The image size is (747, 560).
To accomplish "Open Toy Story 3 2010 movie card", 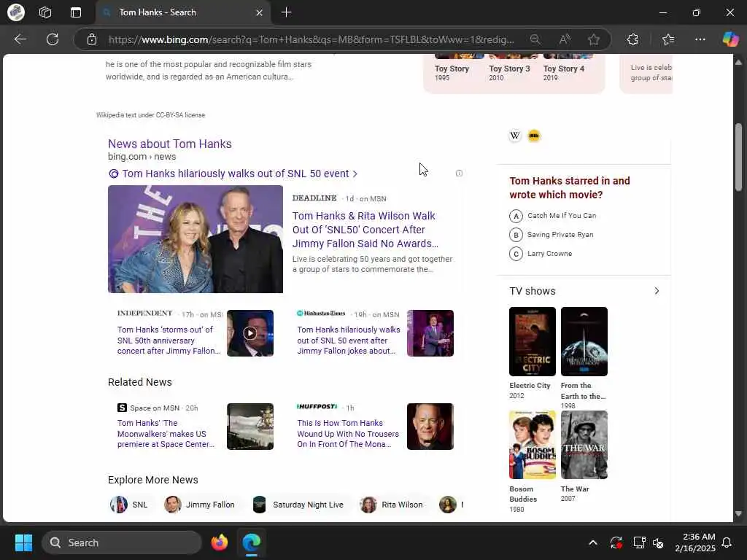I will pyautogui.click(x=509, y=68).
